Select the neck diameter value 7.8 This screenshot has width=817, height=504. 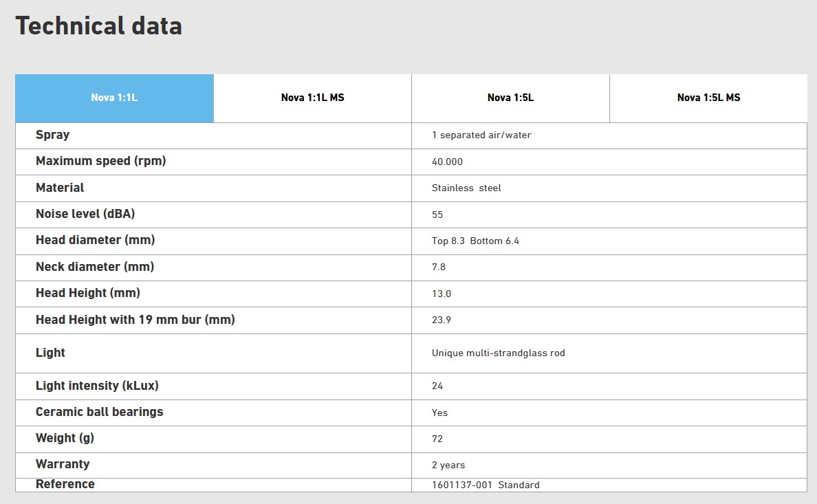point(439,267)
